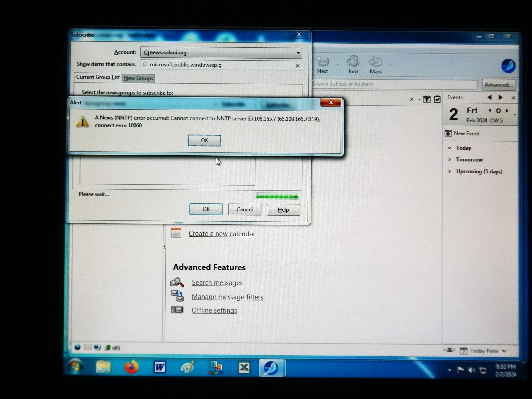Click OK in the Subscribe dialog
The image size is (532, 399).
[206, 209]
